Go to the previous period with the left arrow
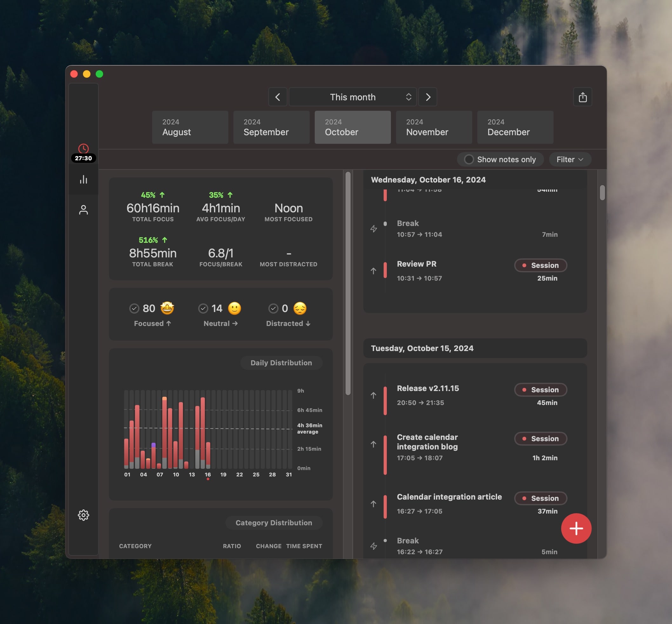The image size is (672, 624). tap(277, 97)
